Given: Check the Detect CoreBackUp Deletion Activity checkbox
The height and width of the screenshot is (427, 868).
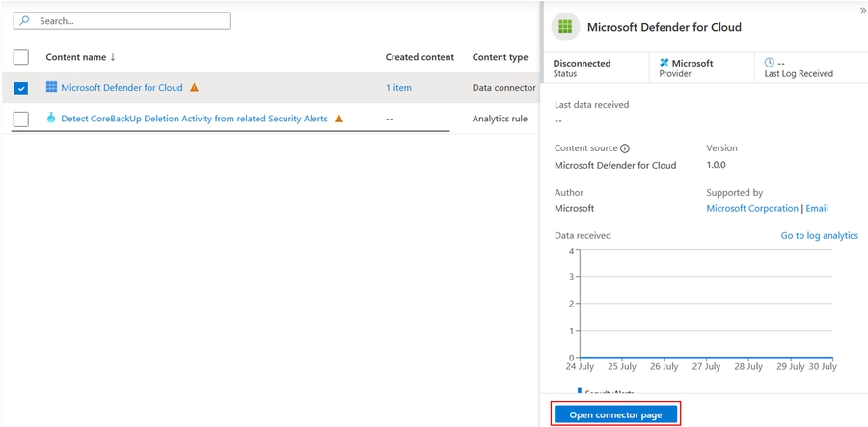Looking at the screenshot, I should (x=21, y=119).
